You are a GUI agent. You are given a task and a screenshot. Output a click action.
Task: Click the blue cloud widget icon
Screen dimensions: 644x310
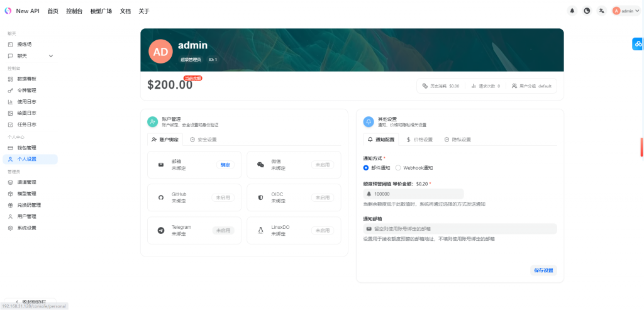638,43
